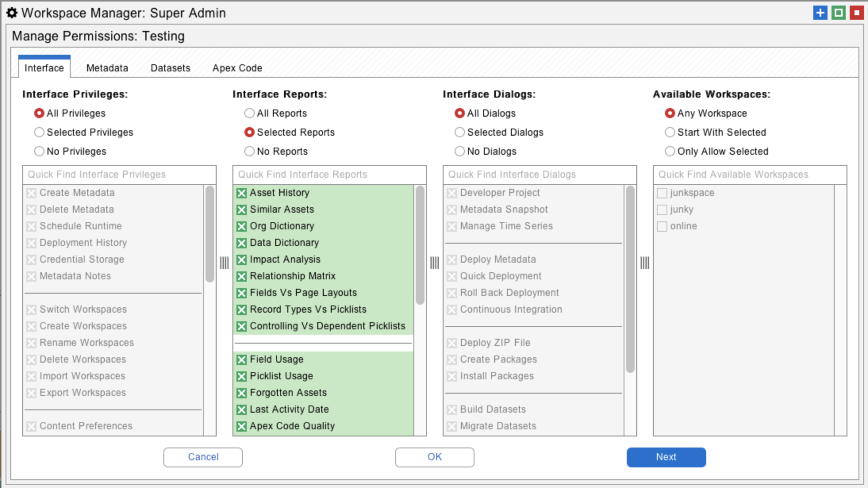The width and height of the screenshot is (868, 488).
Task: Click the Interface Privileges list scrollbar
Action: click(x=210, y=234)
